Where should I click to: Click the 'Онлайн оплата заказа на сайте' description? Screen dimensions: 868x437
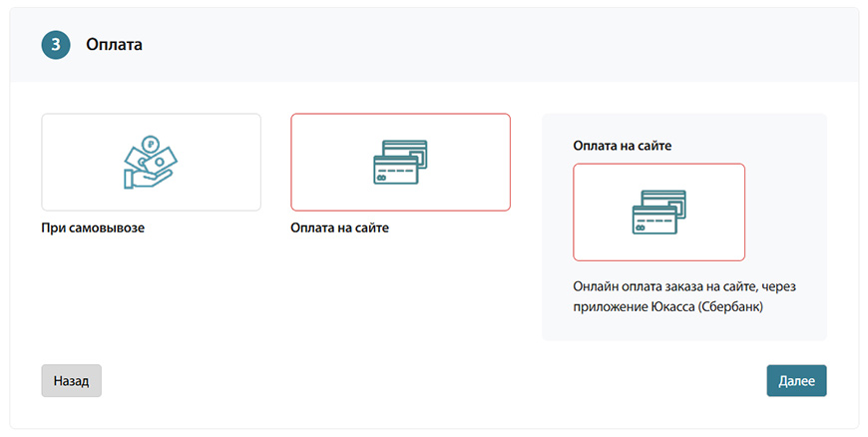tap(684, 296)
